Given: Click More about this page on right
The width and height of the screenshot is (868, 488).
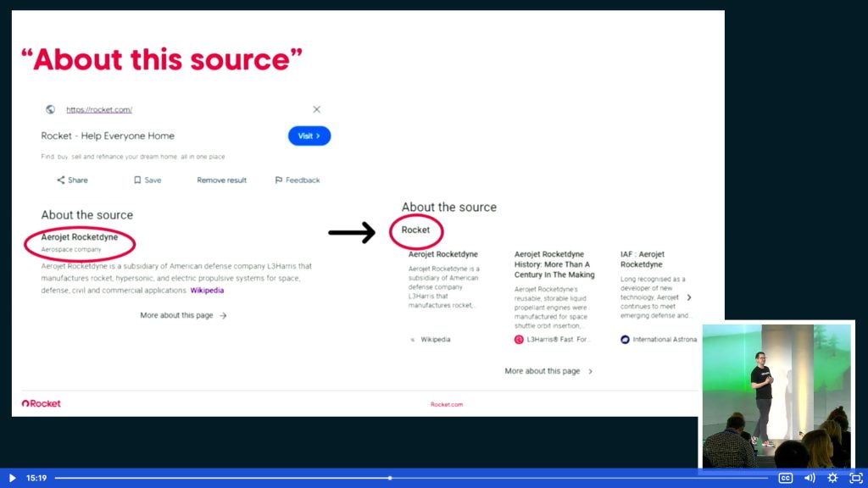Looking at the screenshot, I should click(548, 371).
